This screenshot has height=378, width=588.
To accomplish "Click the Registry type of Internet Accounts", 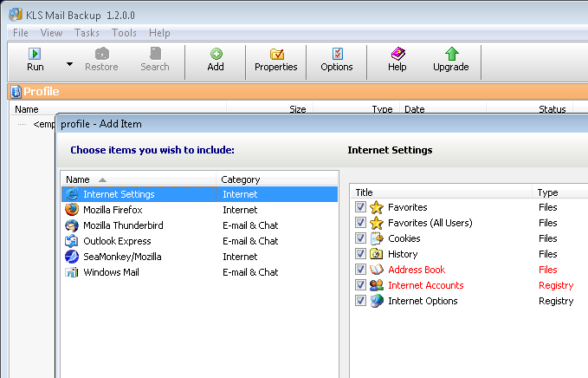I will coord(556,285).
